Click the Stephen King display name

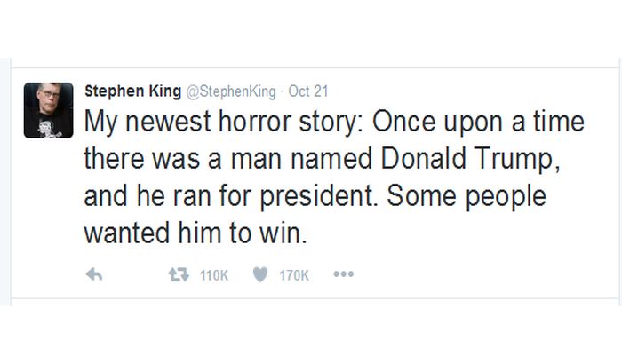pyautogui.click(x=132, y=90)
